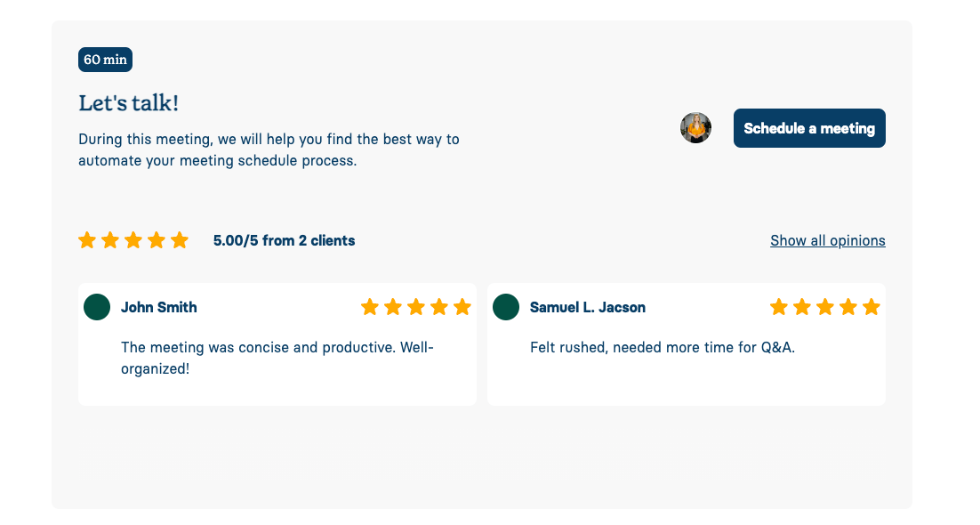Image resolution: width=980 pixels, height=525 pixels.
Task: Click the 5.00/5 from 2 clients text
Action: pyautogui.click(x=284, y=240)
